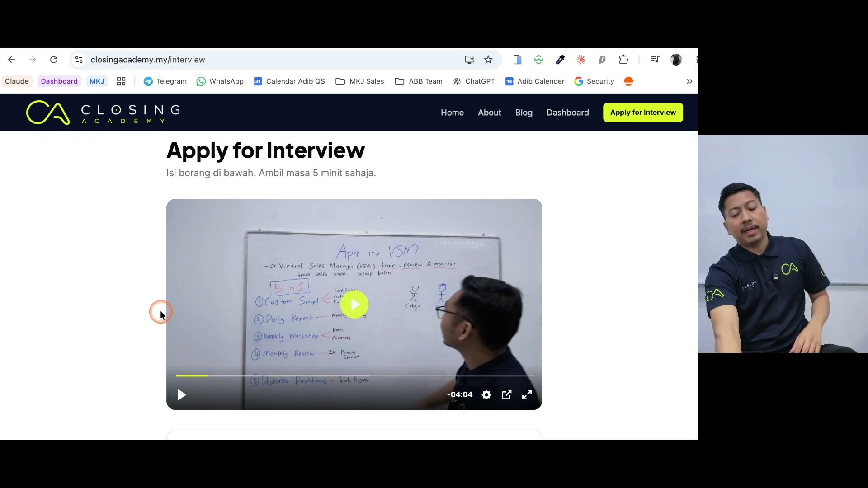Image resolution: width=868 pixels, height=488 pixels.
Task: Open site information icon in address bar
Action: click(79, 60)
